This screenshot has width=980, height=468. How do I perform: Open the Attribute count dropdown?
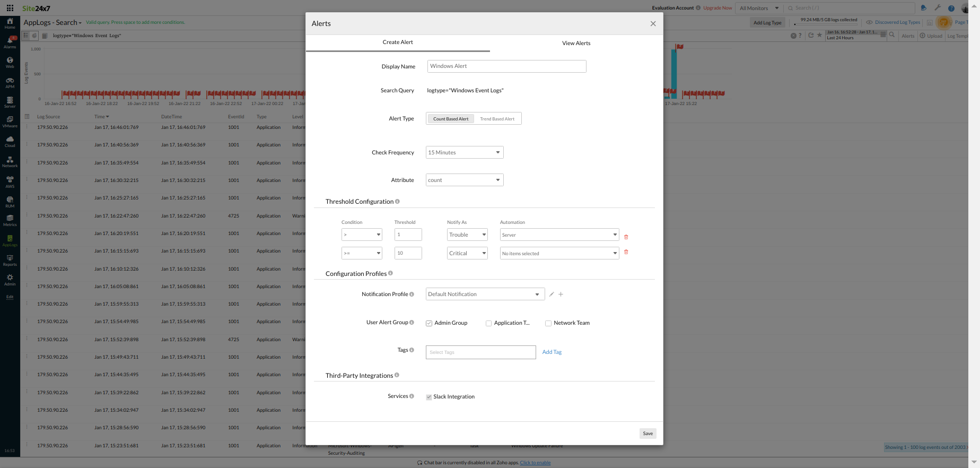[x=465, y=180]
